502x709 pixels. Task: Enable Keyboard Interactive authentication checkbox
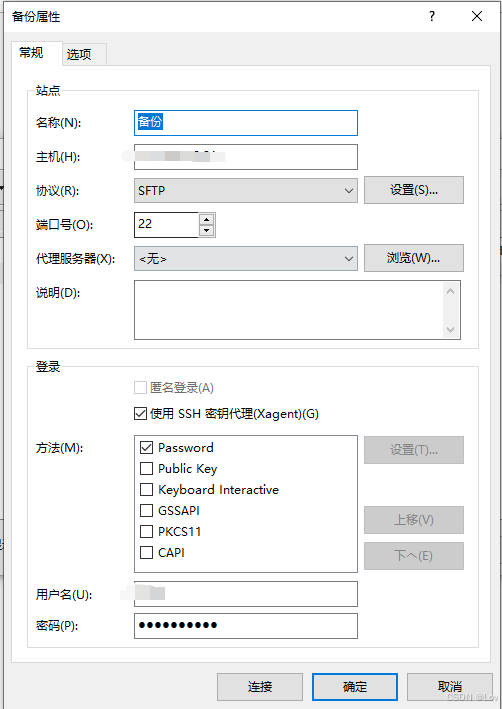[146, 489]
